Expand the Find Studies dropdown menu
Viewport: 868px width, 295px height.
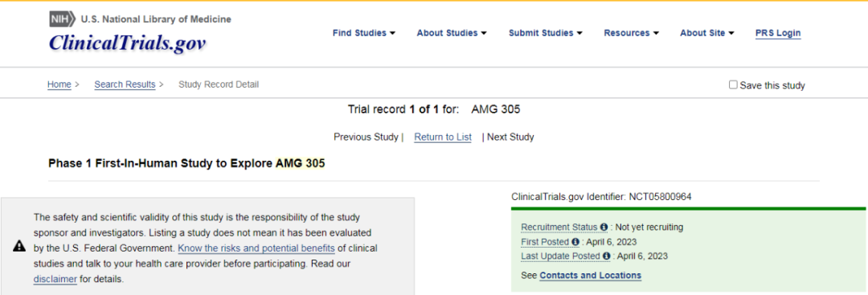(364, 33)
